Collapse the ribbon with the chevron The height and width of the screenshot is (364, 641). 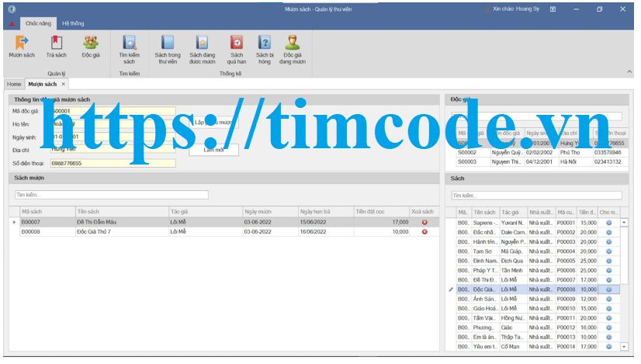point(629,71)
